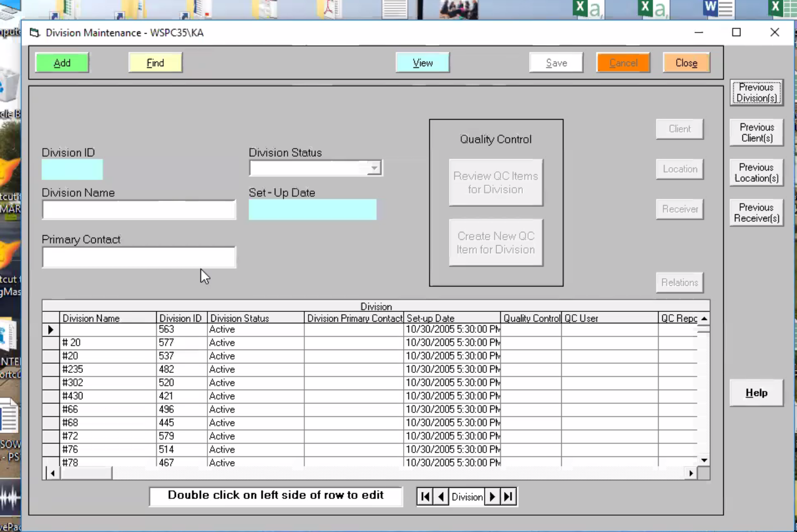Screen dimensions: 797x532
Task: Click the Client navigation button
Action: [x=680, y=129]
